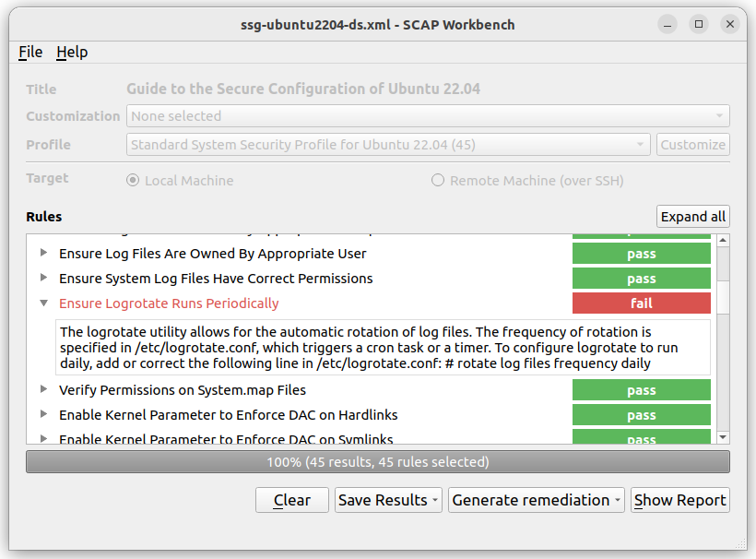
Task: Expand Ensure Log Files Are Owned By Appropriate User
Action: (x=44, y=253)
